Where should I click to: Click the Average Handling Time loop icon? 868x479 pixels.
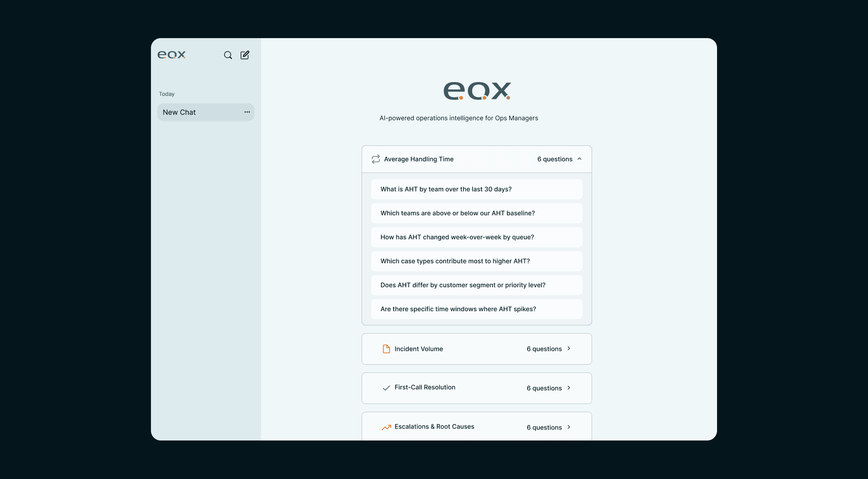pyautogui.click(x=375, y=159)
